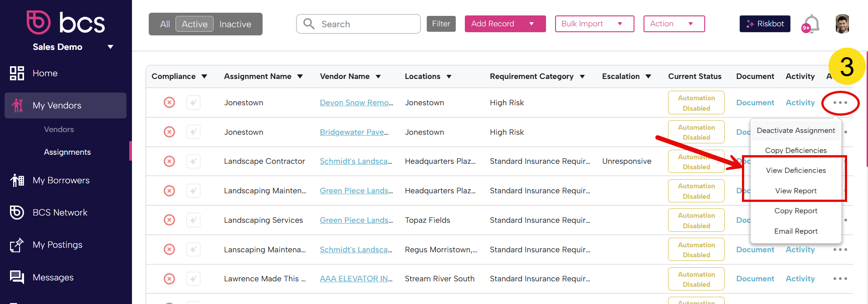Open three-dot menu for Lawrence Made This row

840,279
